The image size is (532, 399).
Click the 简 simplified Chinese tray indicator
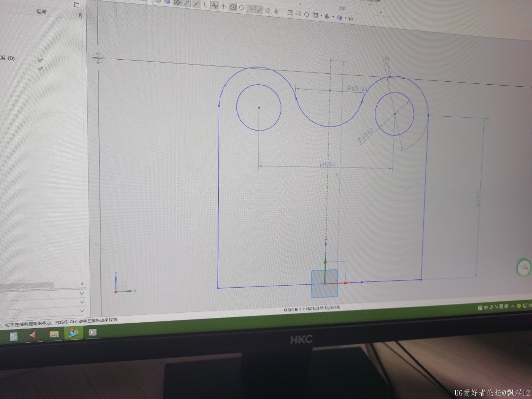click(501, 307)
